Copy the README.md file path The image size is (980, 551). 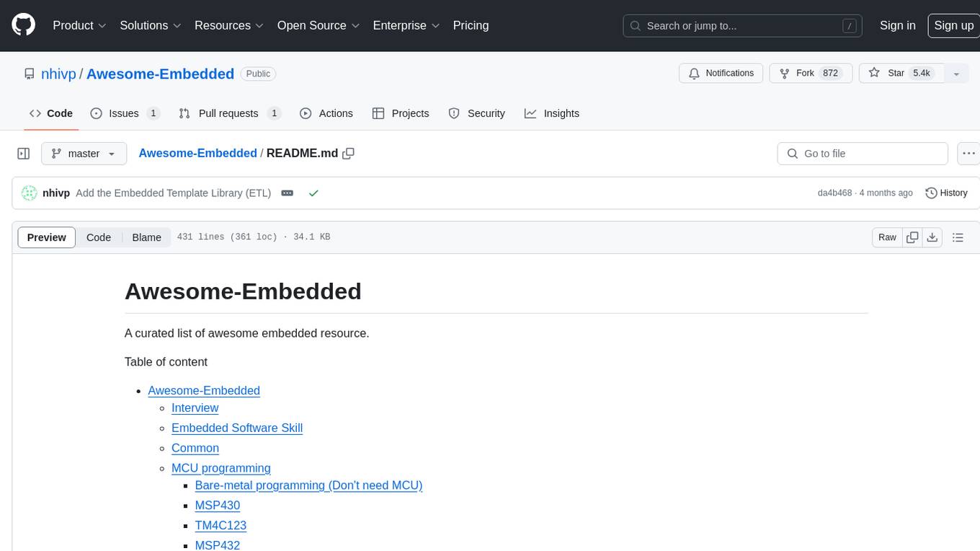click(x=349, y=154)
